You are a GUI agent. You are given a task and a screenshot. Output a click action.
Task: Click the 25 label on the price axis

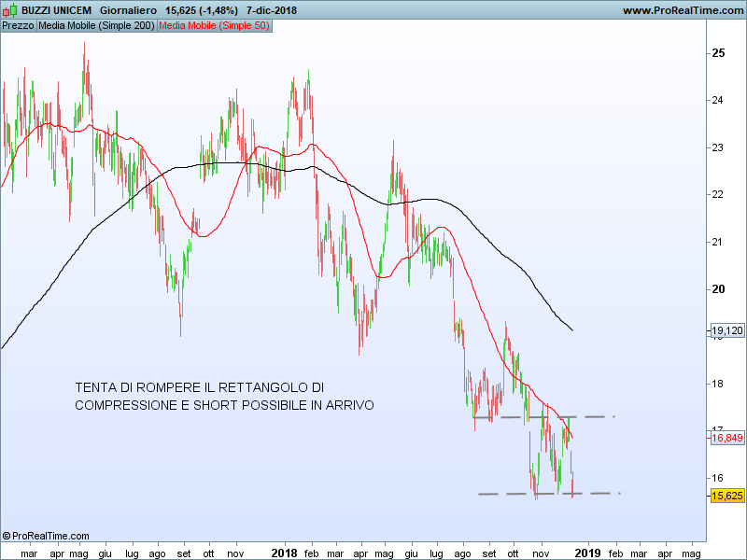[x=718, y=53]
